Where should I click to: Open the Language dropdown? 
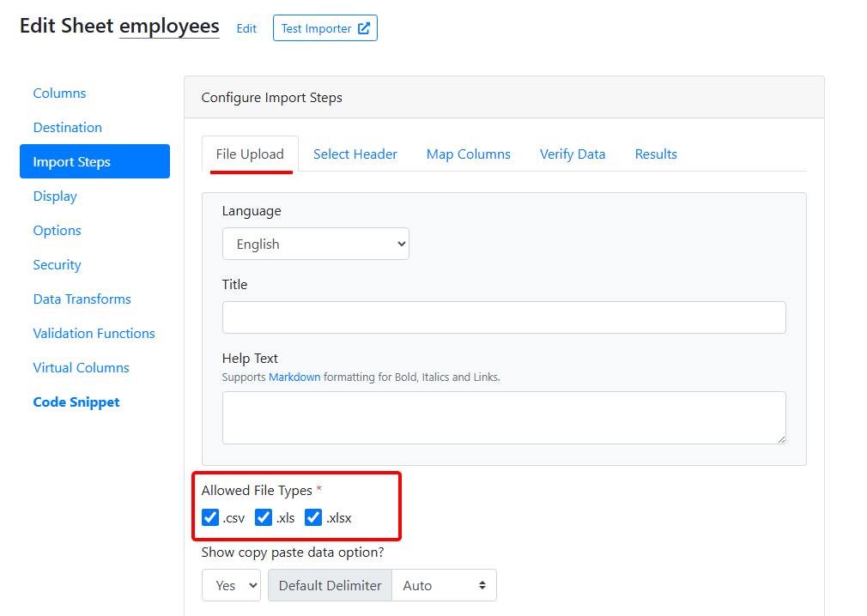pos(316,244)
